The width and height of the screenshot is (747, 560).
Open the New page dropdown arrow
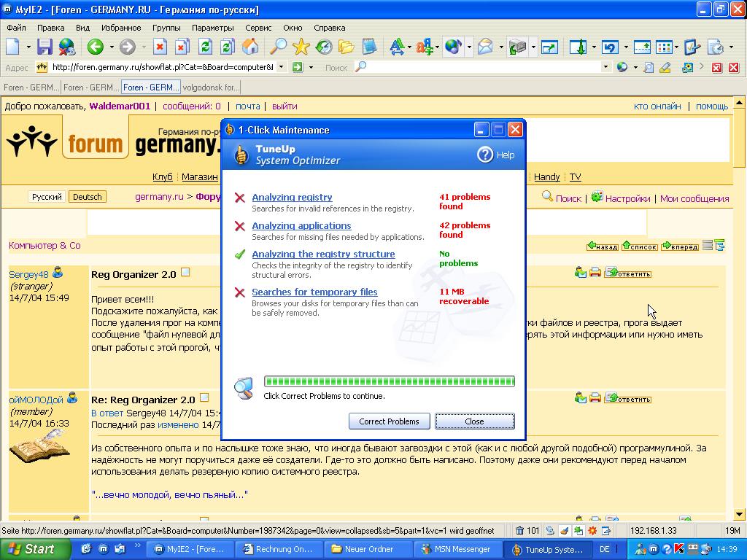(28, 47)
